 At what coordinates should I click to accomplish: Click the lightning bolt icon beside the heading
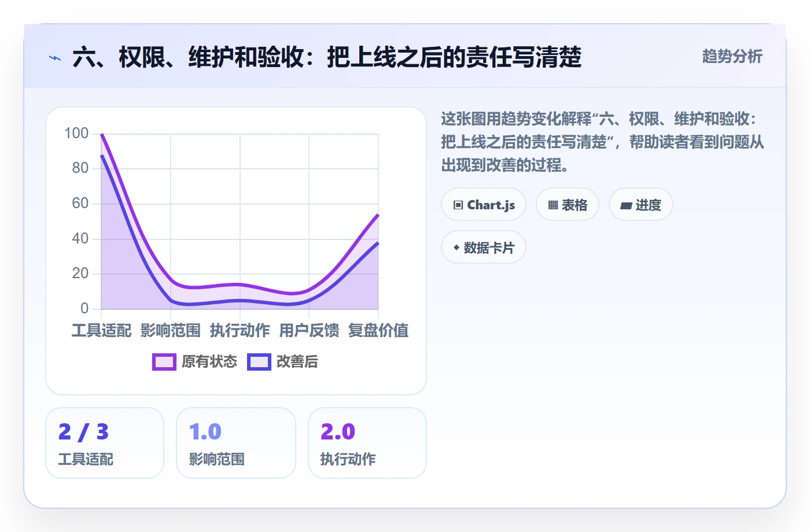(55, 58)
